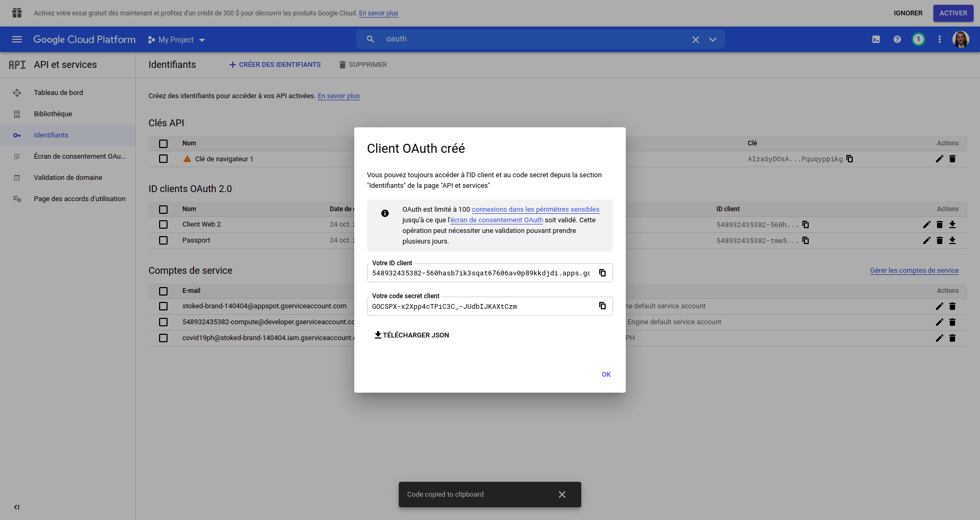Check the Passport client row

[x=163, y=240]
